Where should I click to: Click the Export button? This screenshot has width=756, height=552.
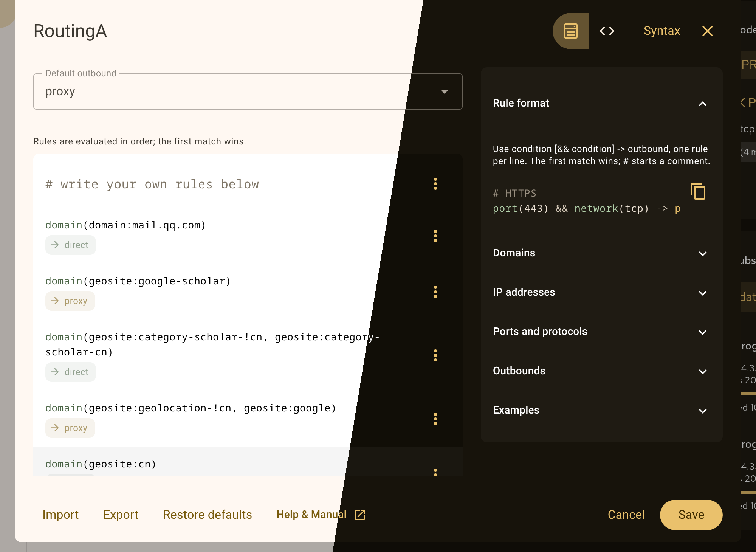pos(121,515)
